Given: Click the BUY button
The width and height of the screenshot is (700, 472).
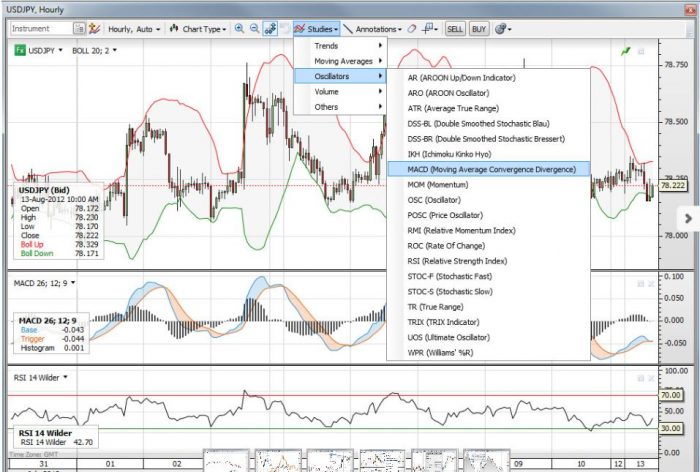Looking at the screenshot, I should (479, 29).
